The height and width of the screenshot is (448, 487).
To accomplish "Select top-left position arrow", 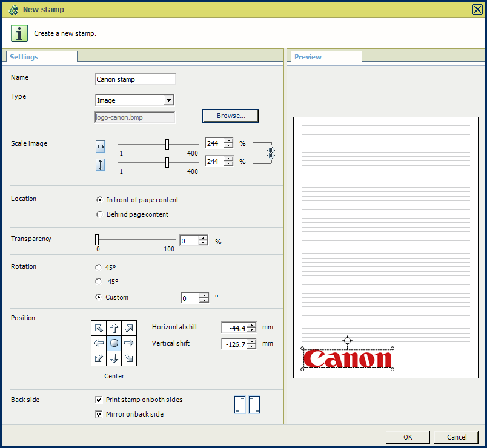I will pos(99,328).
